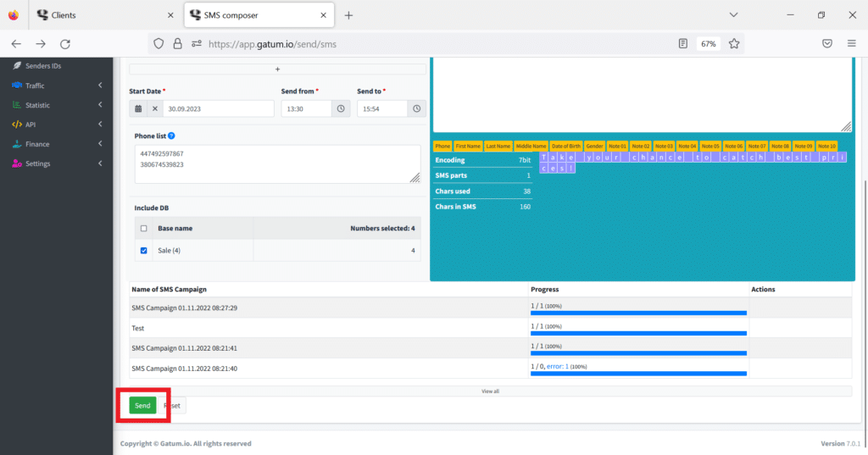Click into the Phone list text area

pos(271,164)
